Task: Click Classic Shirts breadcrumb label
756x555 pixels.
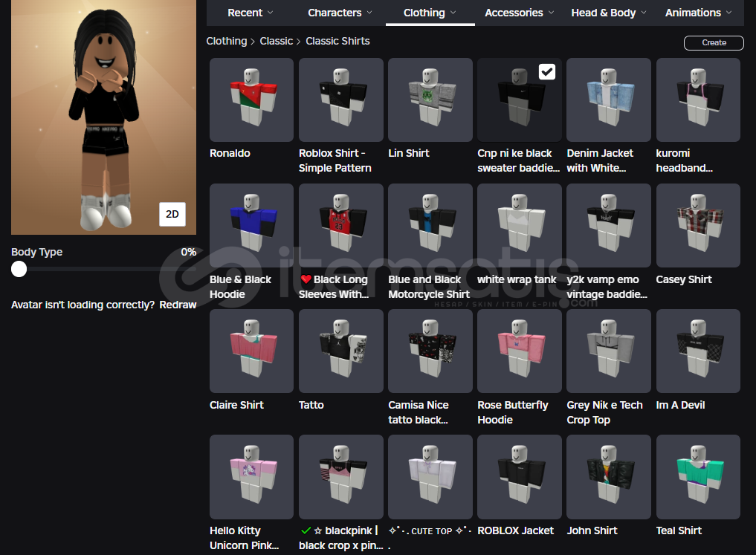Action: [337, 42]
